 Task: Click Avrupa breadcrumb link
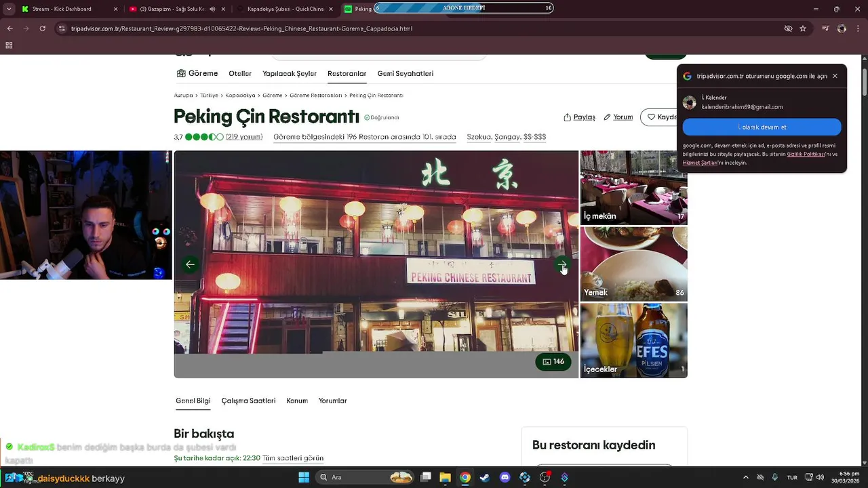(x=183, y=96)
